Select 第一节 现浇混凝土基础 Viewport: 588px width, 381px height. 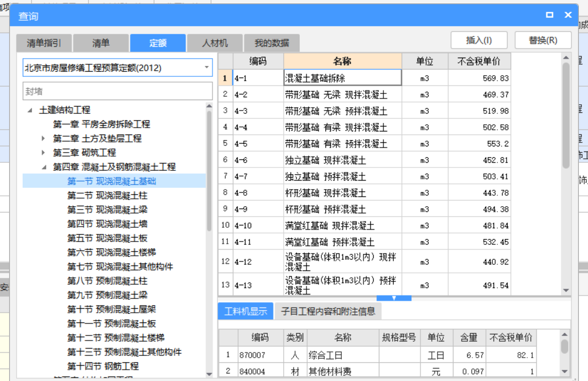click(111, 181)
